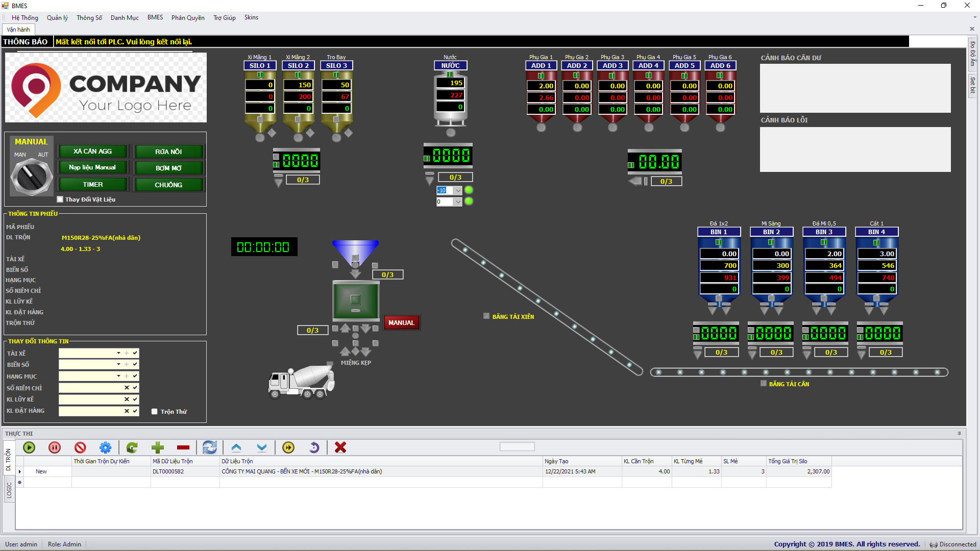Image resolution: width=980 pixels, height=551 pixels.
Task: Add a batch with green plus icon
Action: point(158,447)
